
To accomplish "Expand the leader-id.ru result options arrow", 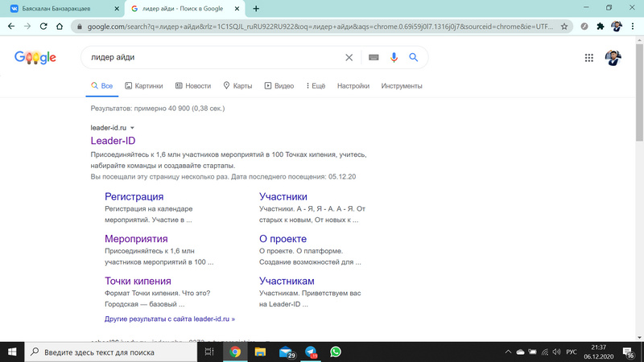I will point(133,128).
